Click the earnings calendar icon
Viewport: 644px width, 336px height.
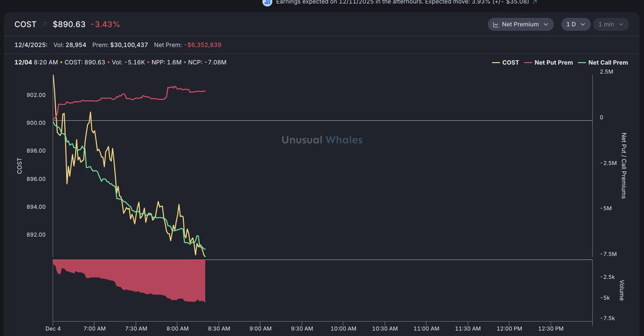pos(267,2)
